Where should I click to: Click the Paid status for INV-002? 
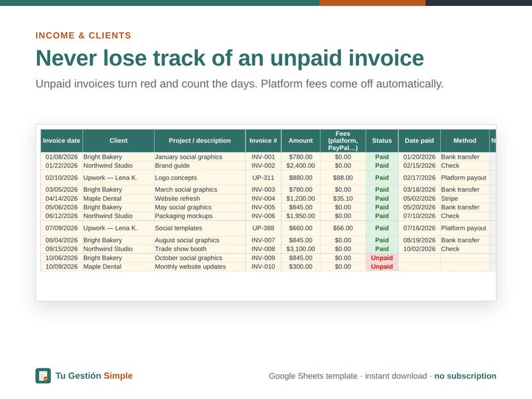point(382,166)
